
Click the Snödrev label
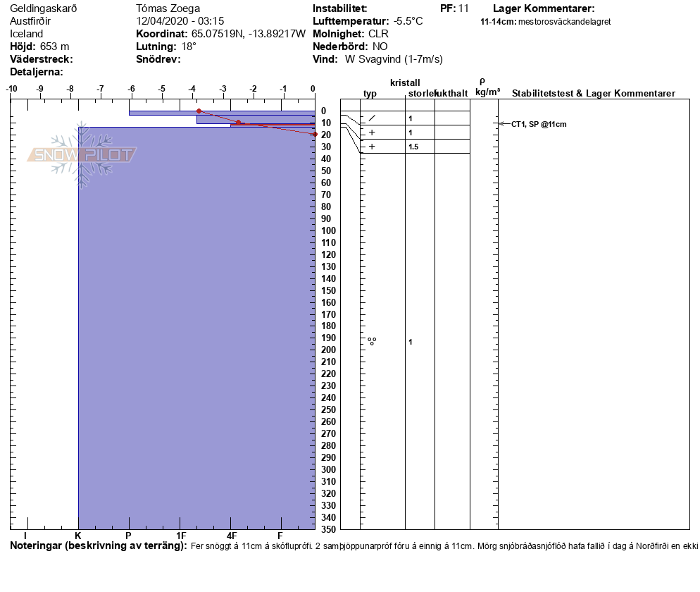pos(158,59)
